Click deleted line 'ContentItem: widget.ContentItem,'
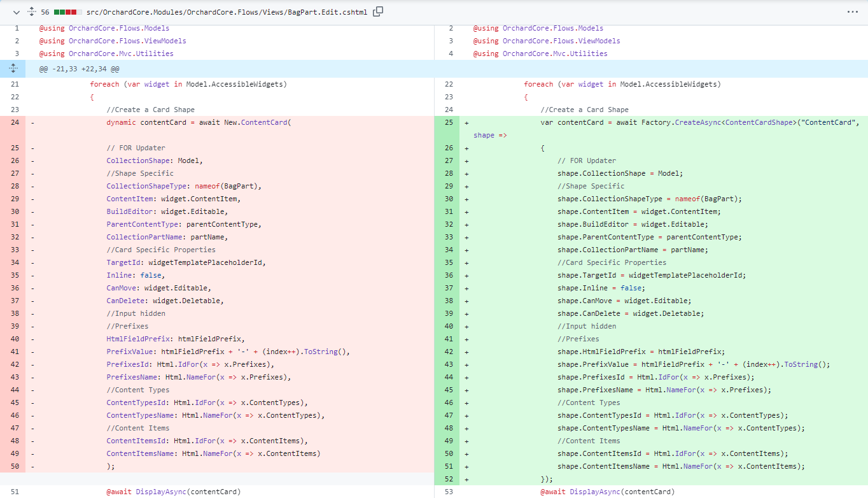 pos(173,199)
